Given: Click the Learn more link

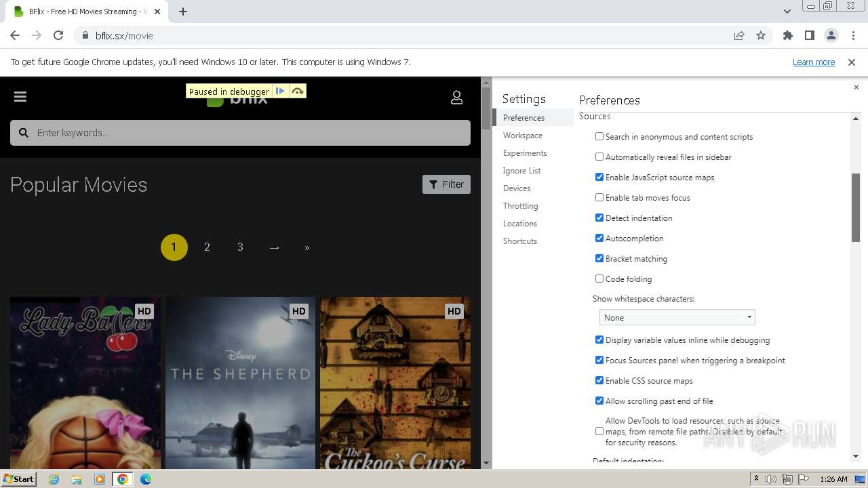Looking at the screenshot, I should [814, 62].
